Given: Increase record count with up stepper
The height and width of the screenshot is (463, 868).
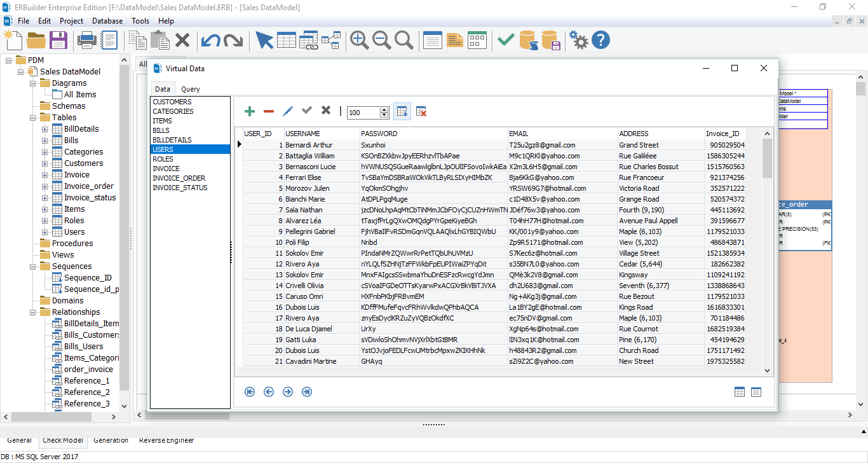Looking at the screenshot, I should tap(384, 109).
